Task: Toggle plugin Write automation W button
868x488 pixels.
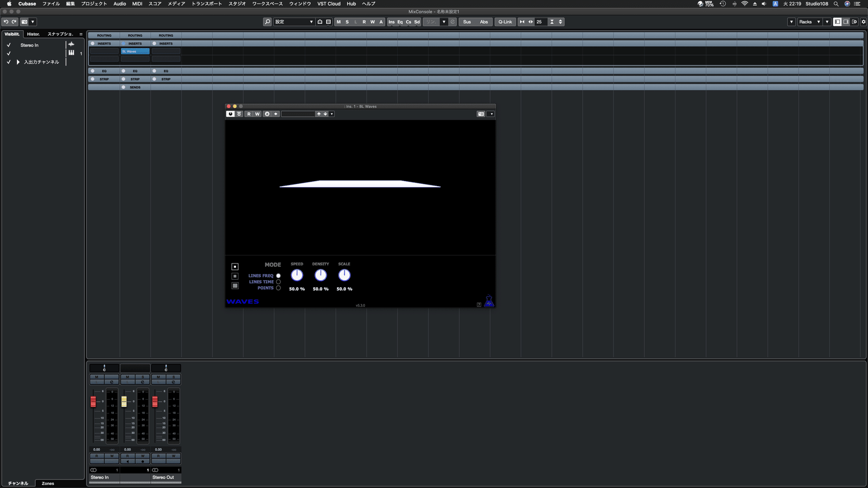Action: tap(258, 114)
